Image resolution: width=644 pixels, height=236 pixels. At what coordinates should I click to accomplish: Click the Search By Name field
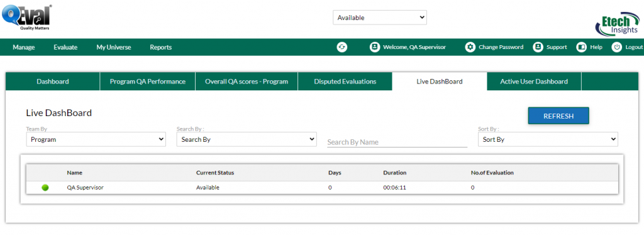397,142
